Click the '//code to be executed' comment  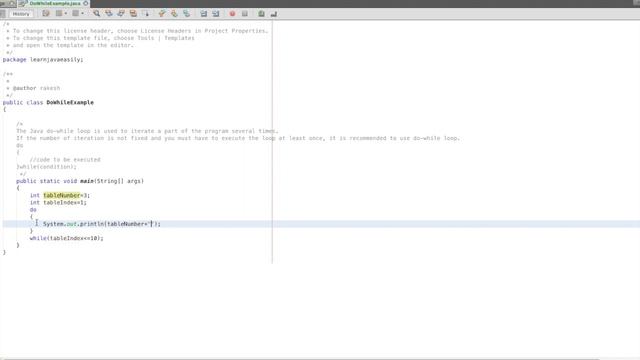(65, 160)
